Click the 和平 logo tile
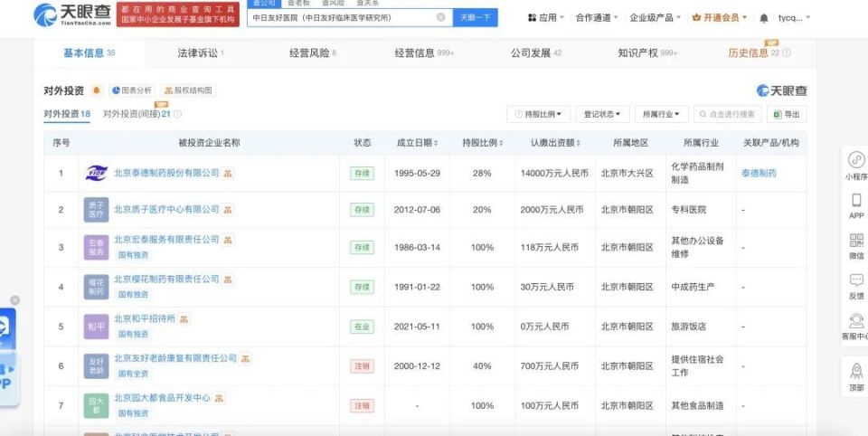 point(97,327)
